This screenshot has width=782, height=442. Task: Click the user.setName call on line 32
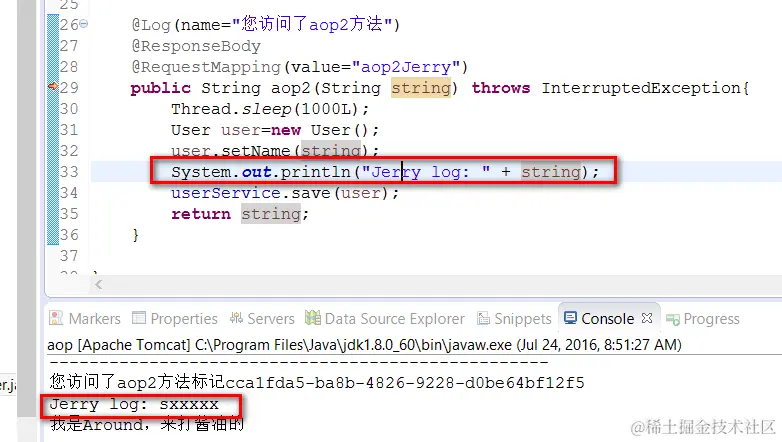point(275,150)
